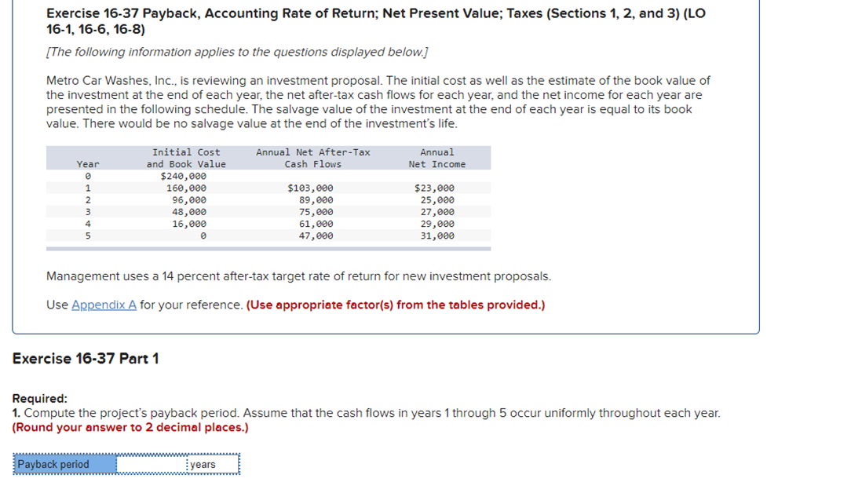
Task: Click the Initial Cost and Book Value header
Action: 185,157
